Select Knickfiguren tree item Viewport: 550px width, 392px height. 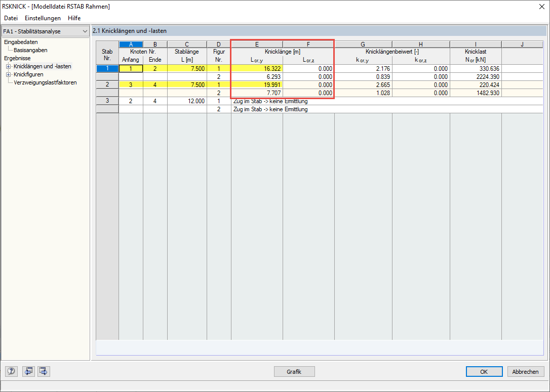coord(28,74)
